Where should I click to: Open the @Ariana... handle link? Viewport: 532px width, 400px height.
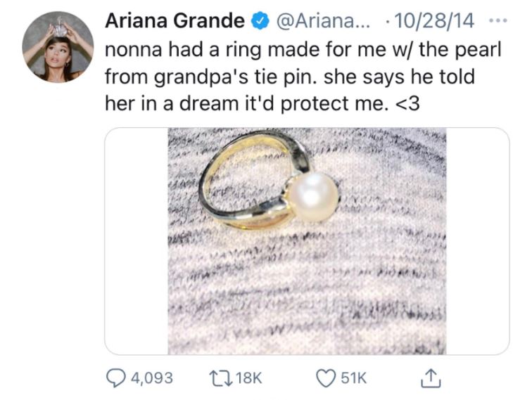tap(324, 20)
